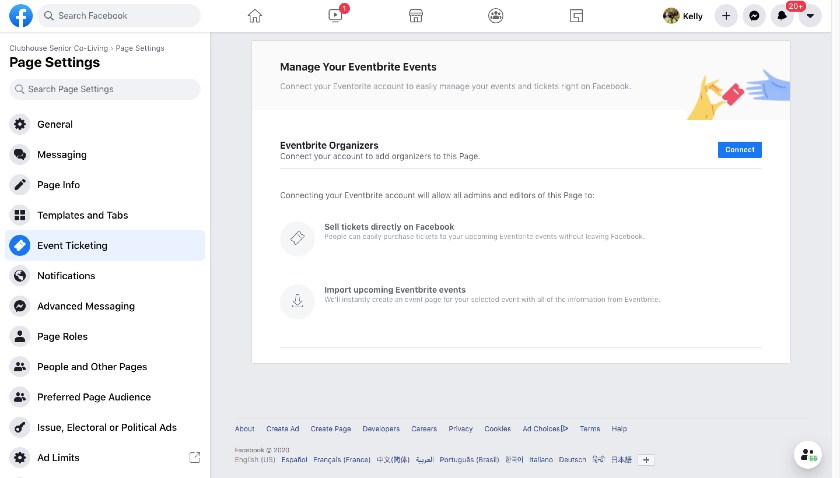Click the About footer link

pos(244,429)
